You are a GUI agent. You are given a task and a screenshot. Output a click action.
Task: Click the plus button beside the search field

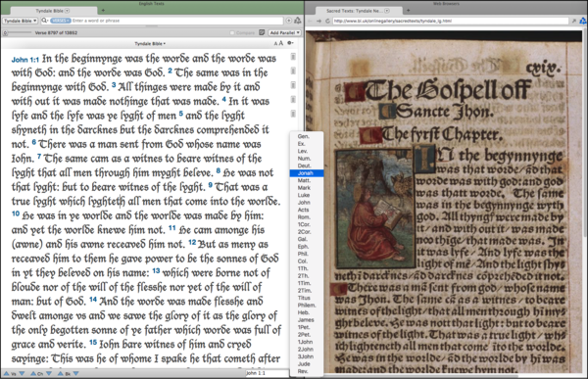[289, 21]
